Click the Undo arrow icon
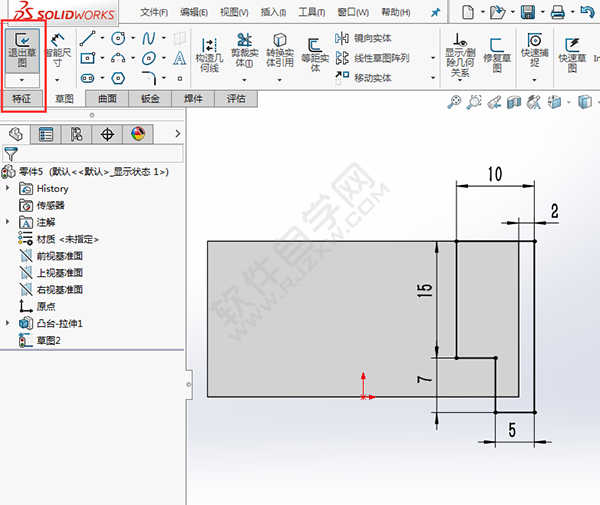The image size is (600, 505). pyautogui.click(x=587, y=11)
